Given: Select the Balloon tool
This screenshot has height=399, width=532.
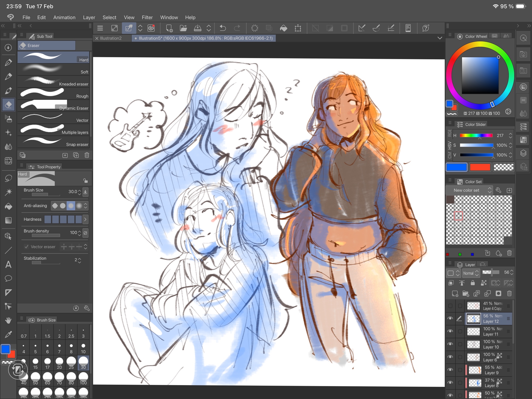Looking at the screenshot, I should tap(8, 278).
